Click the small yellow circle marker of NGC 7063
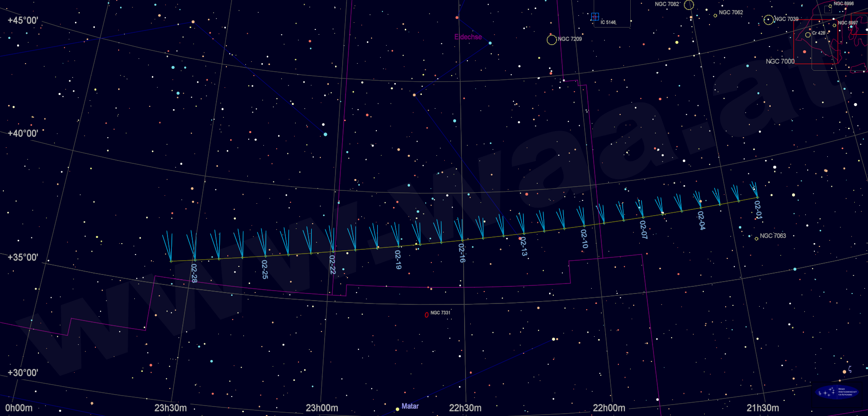The height and width of the screenshot is (416, 868). 756,238
